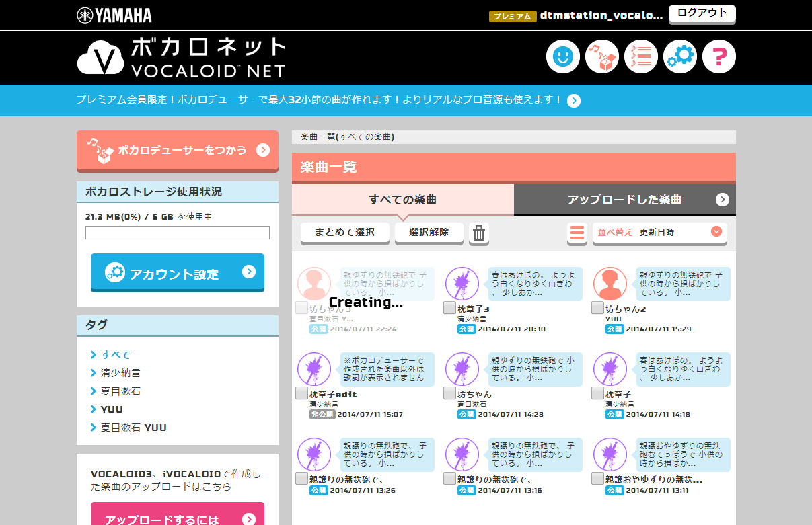Click the 楽曲一覧(すべての楽曲) breadcrumb
812x525 pixels.
pyautogui.click(x=347, y=137)
